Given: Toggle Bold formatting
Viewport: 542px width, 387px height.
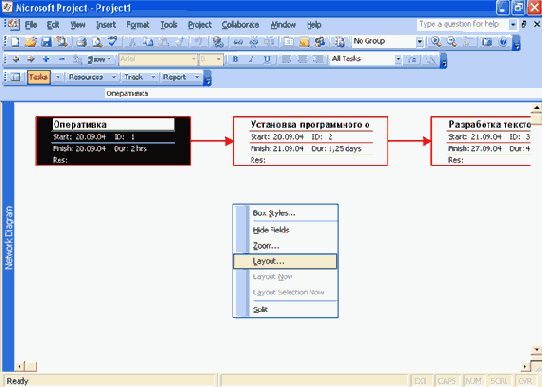Looking at the screenshot, I should tap(235, 59).
